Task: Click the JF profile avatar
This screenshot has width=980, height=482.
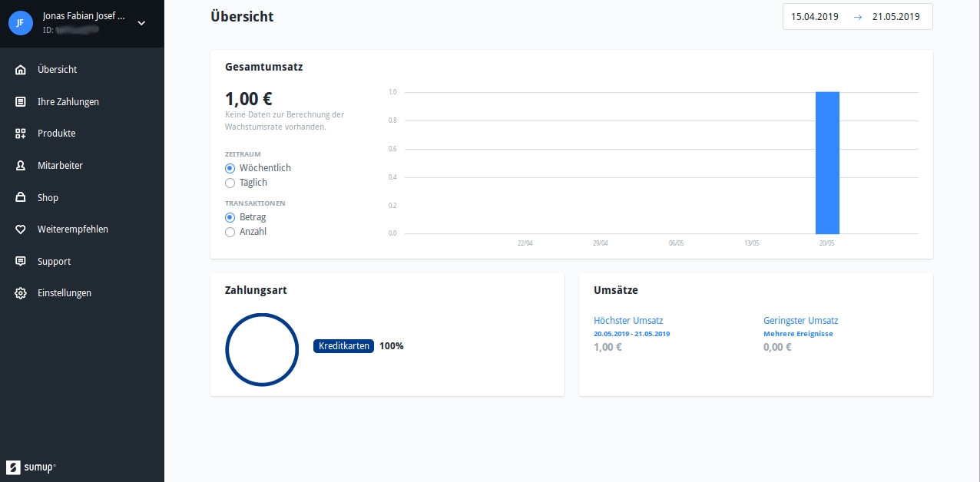Action: [20, 23]
